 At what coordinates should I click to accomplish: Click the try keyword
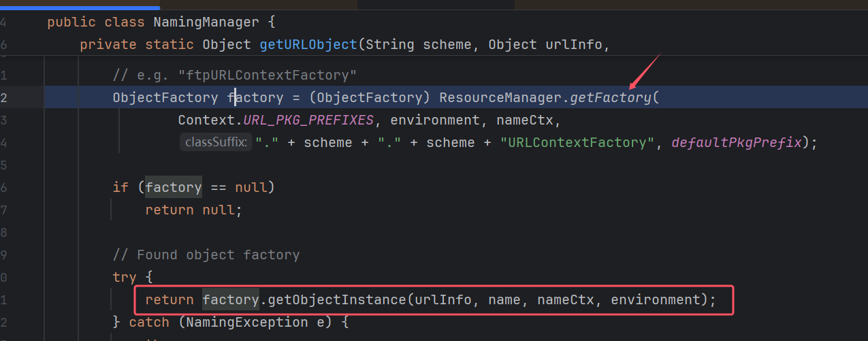[x=125, y=277]
